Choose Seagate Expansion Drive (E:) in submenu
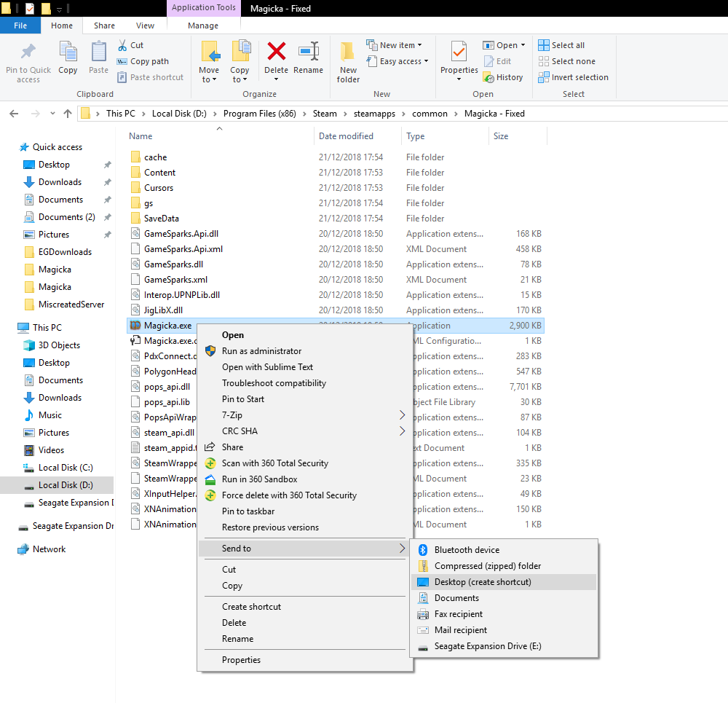 point(488,646)
